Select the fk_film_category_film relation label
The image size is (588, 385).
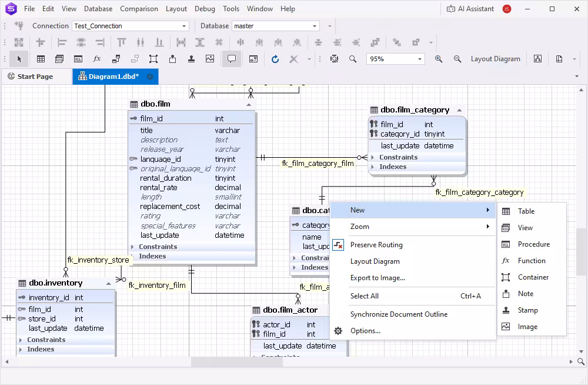click(318, 164)
